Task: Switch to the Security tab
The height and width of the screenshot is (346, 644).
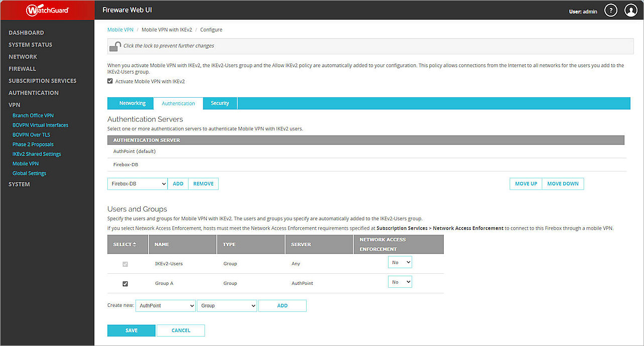Action: click(219, 103)
